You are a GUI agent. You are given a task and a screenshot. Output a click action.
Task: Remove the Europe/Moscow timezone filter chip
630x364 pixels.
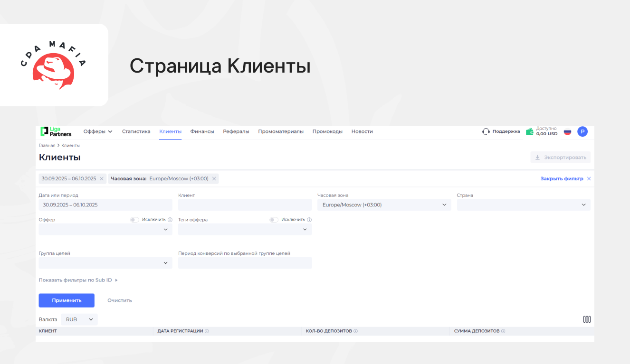tap(214, 179)
